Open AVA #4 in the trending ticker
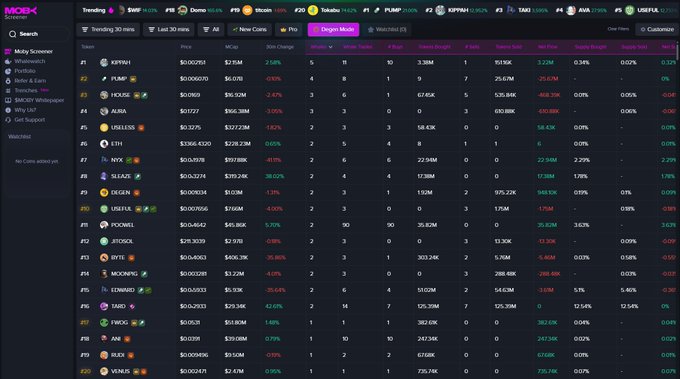Image resolution: width=680 pixels, height=379 pixels. [x=581, y=10]
